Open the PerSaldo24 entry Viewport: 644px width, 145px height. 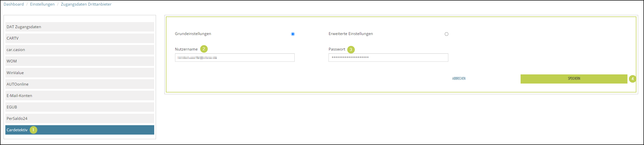(x=80, y=118)
